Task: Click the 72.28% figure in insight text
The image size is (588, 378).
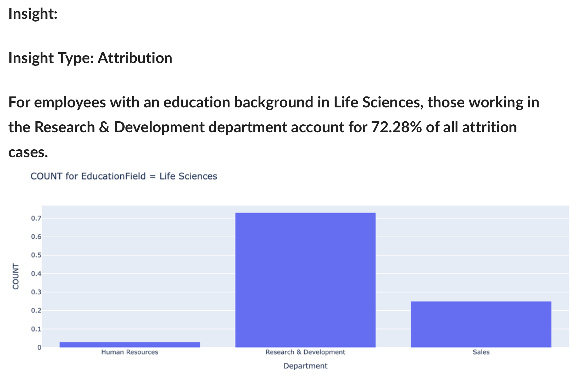Action: click(x=396, y=127)
